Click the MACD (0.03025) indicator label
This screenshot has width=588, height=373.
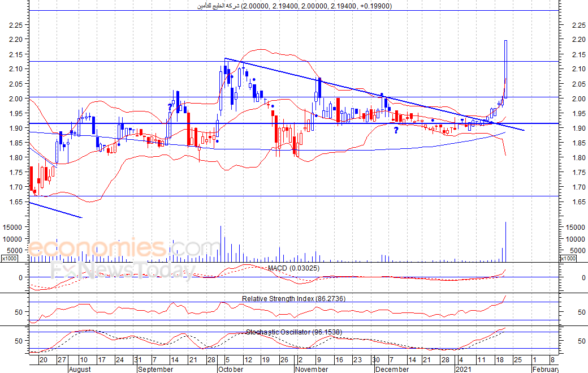293,268
